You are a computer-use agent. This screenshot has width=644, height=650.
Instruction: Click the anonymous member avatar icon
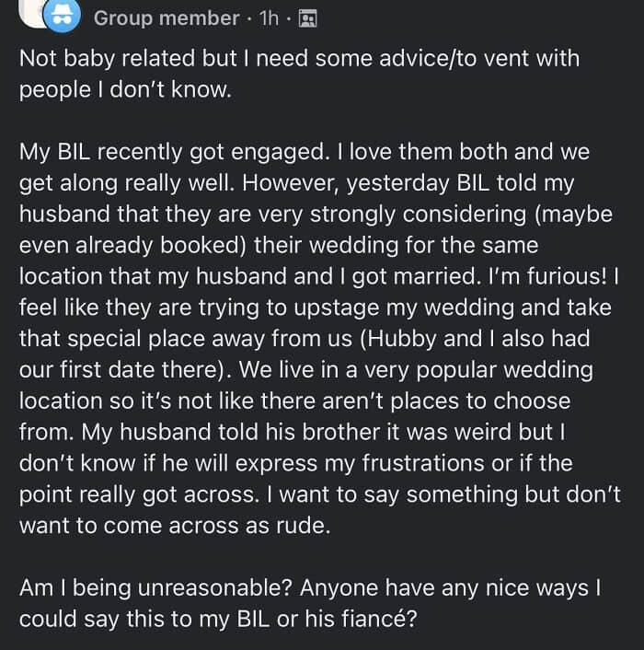[63, 17]
